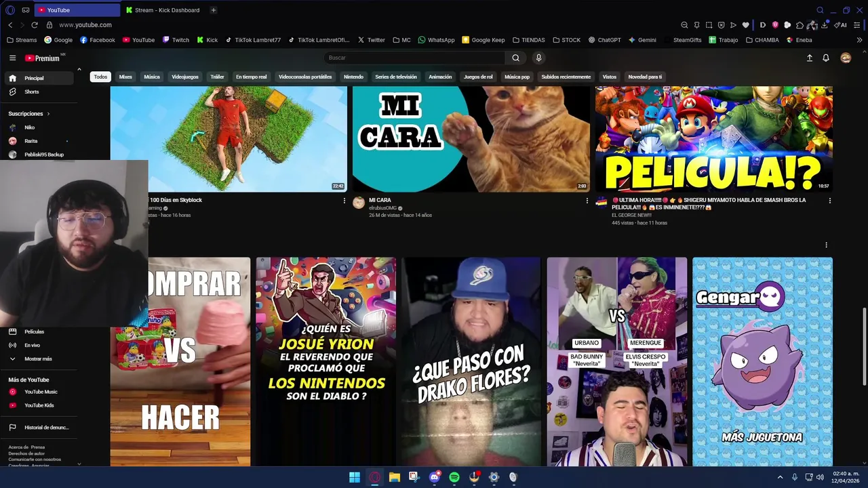Open Spotify from the taskbar
The width and height of the screenshot is (868, 488).
pyautogui.click(x=454, y=477)
